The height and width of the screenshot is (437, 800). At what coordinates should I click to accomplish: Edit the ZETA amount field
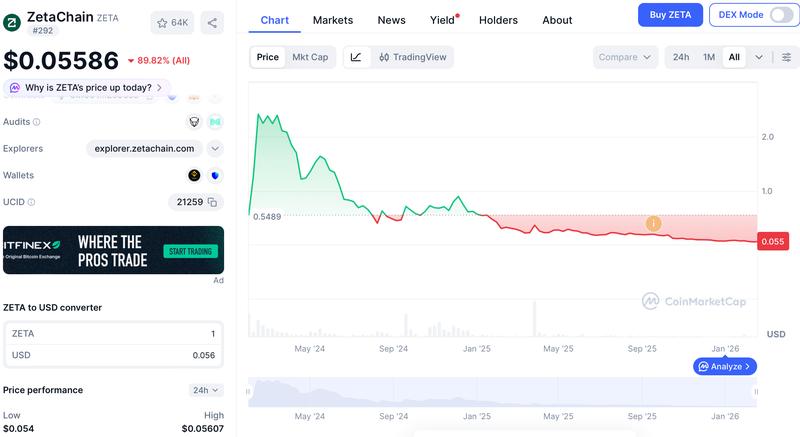pos(113,333)
